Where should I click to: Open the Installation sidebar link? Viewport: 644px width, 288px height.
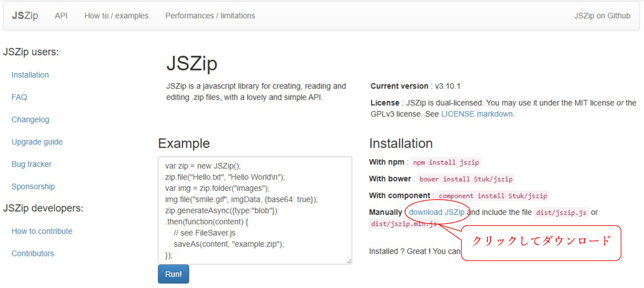click(30, 75)
